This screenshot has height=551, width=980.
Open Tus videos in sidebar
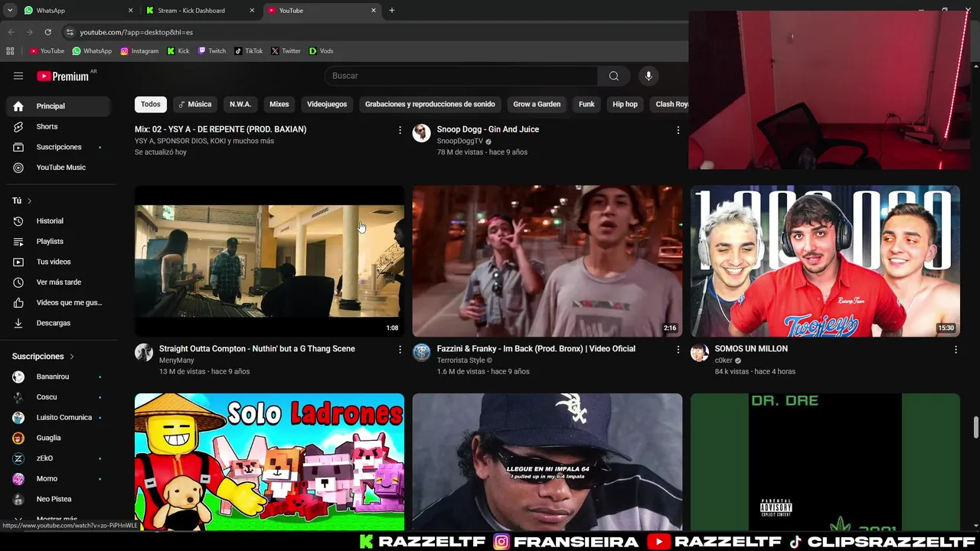coord(58,262)
